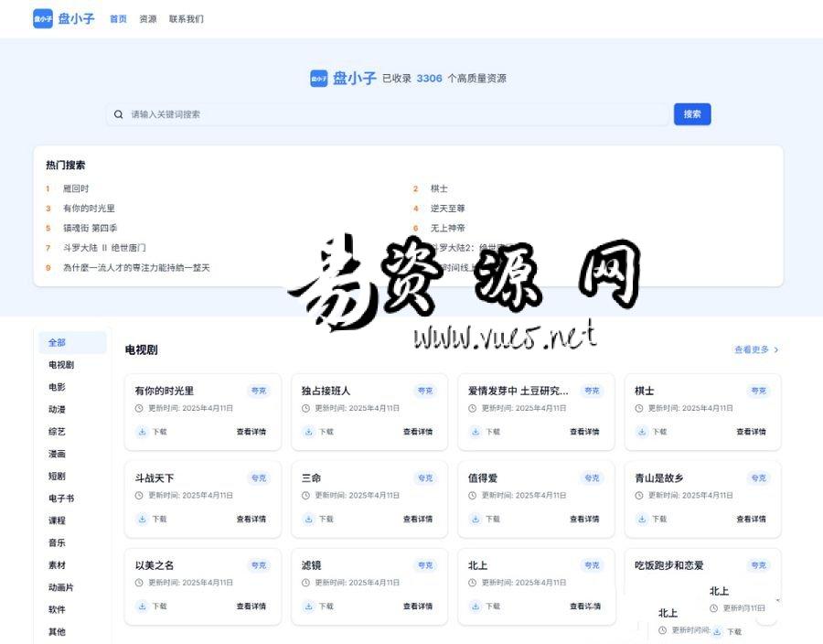Click the hero 盘小子 logo above search

(318, 79)
